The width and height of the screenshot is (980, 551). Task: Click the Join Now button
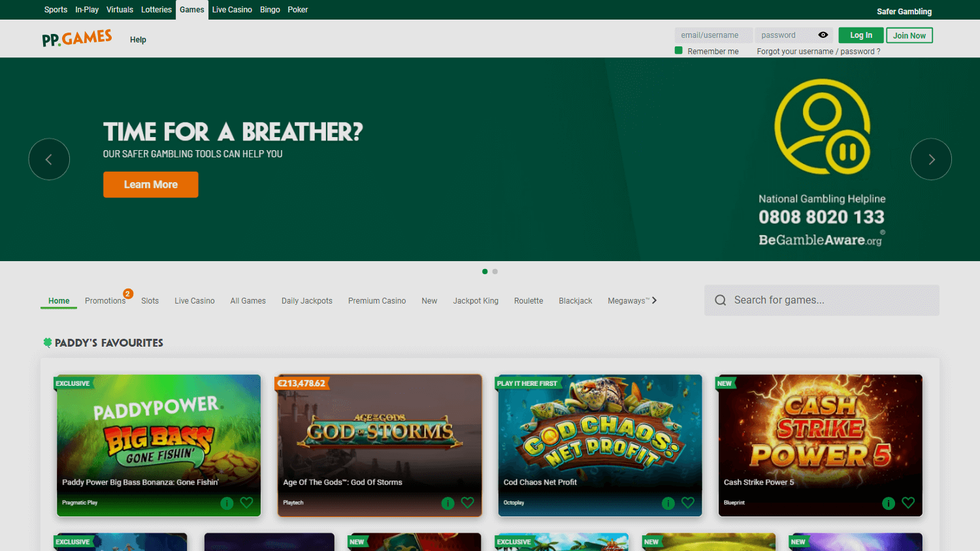coord(909,35)
